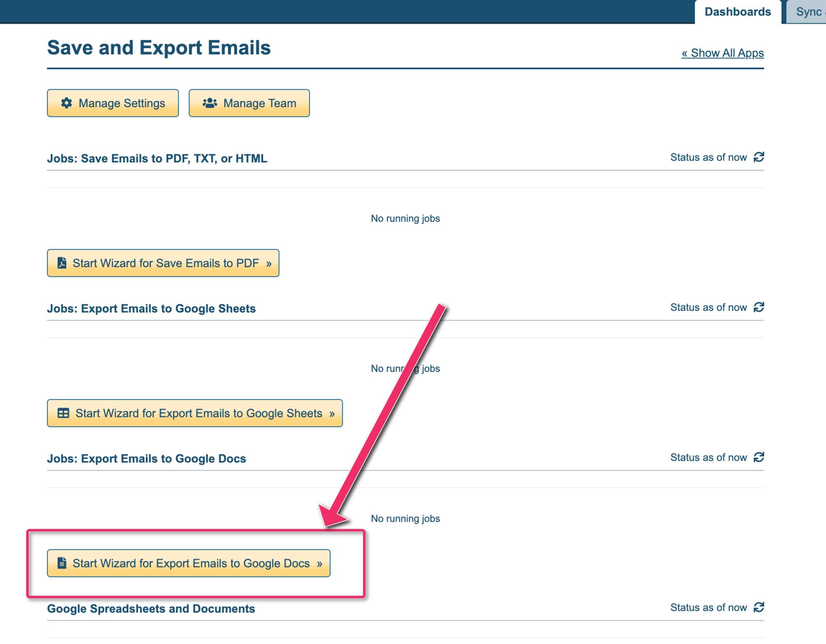
Task: Click 'Jobs: Export Emails to Google Docs' heading
Action: click(146, 458)
